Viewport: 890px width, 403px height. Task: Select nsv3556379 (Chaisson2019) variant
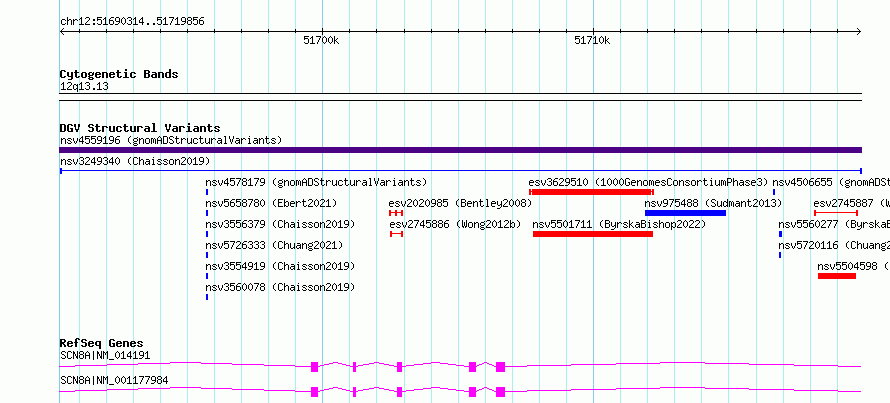pos(280,224)
